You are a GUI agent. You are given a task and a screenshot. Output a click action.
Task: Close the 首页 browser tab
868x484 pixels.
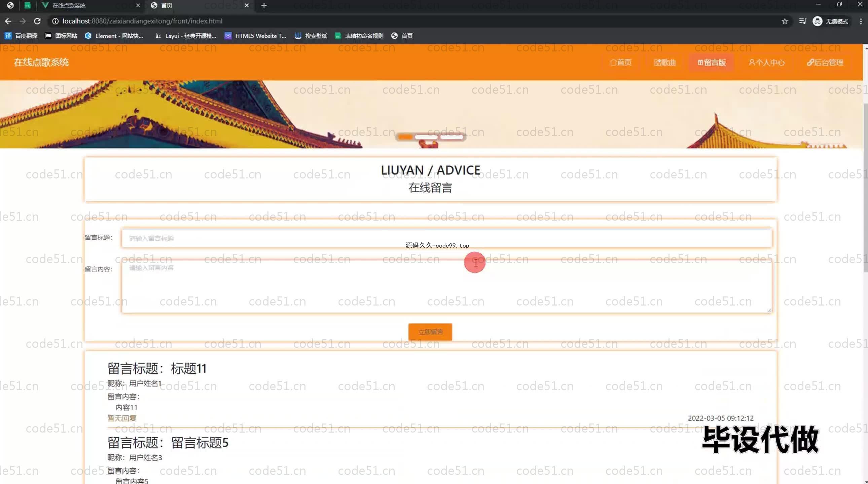[x=247, y=5]
